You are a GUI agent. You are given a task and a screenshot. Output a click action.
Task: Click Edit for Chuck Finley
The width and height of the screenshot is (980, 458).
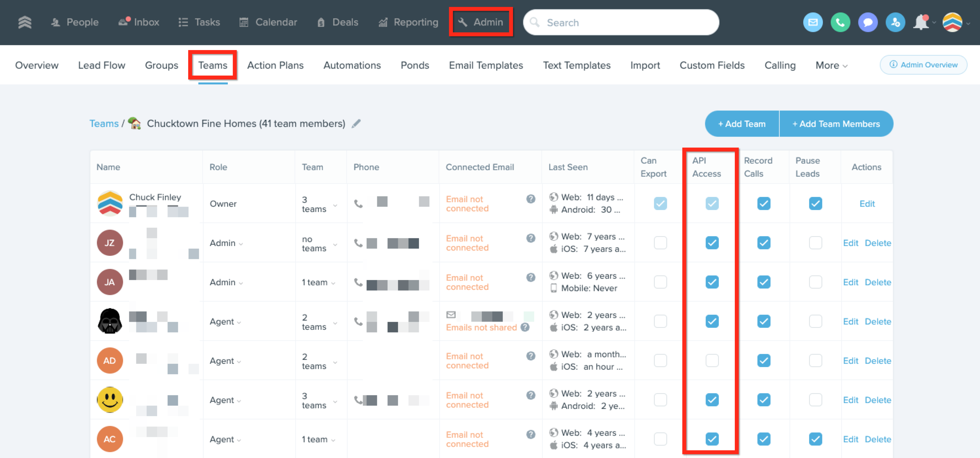click(x=867, y=204)
